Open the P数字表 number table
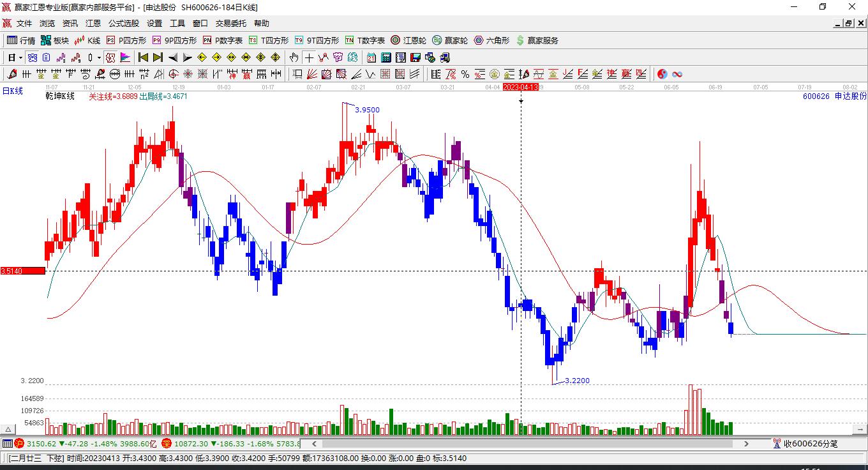The image size is (868, 470). click(223, 40)
